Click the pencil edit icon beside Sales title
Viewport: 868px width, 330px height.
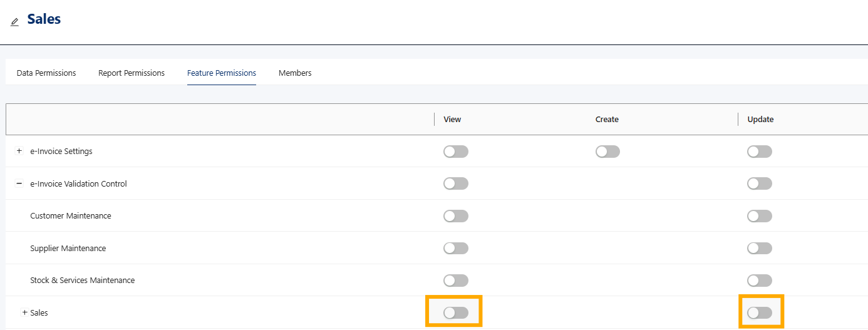point(14,22)
